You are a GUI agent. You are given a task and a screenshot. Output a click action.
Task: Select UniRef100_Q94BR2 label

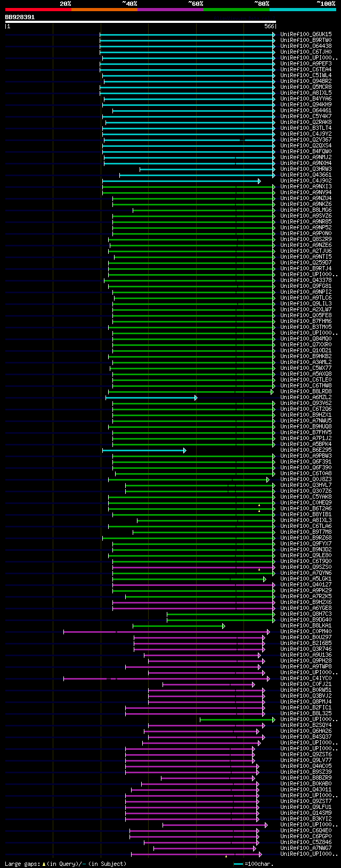coord(306,81)
